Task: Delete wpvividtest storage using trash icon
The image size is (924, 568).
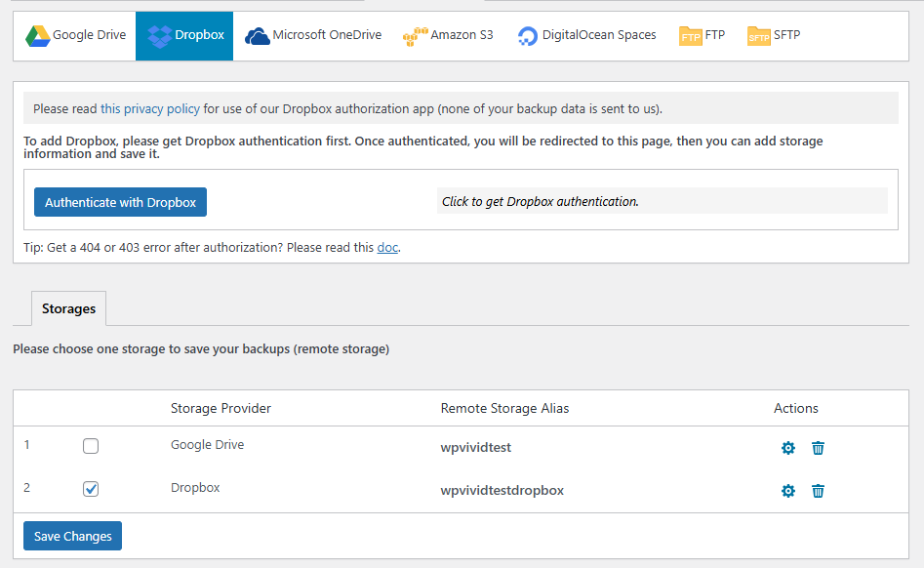Action: coord(818,448)
